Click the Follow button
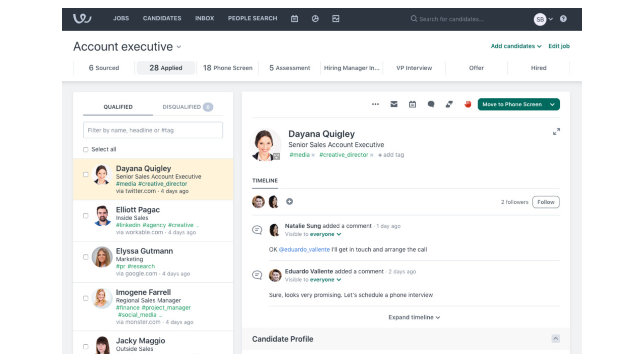 pos(545,202)
